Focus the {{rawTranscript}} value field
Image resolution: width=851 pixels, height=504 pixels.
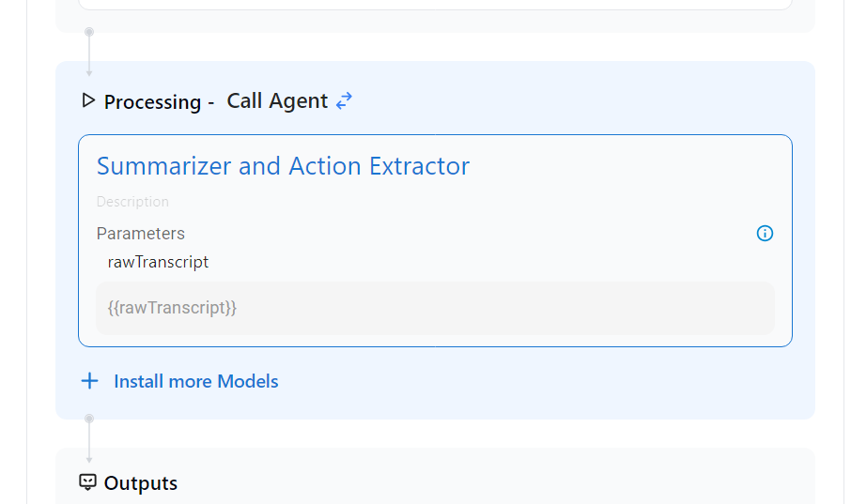pos(435,308)
